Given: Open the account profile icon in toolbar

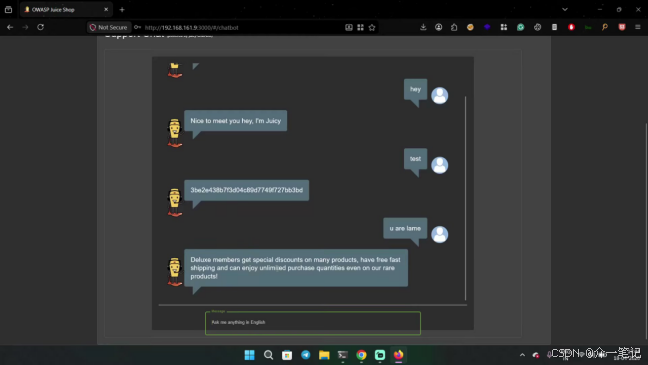Looking at the screenshot, I should [x=438, y=27].
